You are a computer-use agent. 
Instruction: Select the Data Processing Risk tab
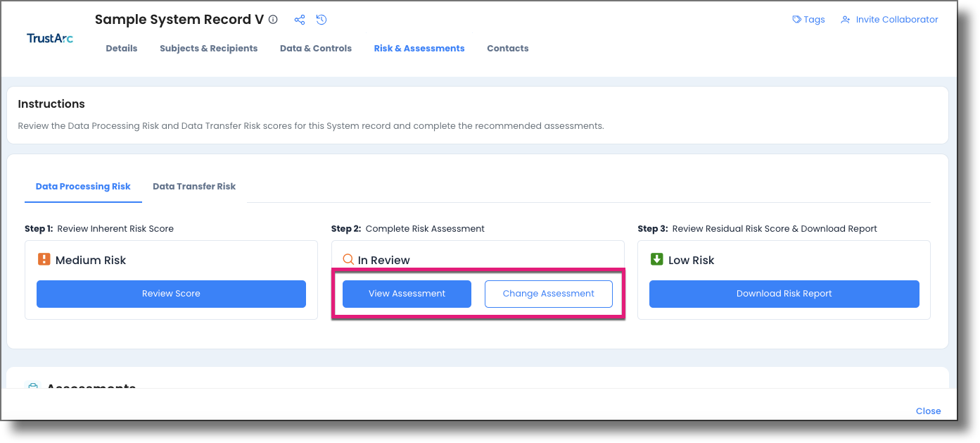pos(82,186)
